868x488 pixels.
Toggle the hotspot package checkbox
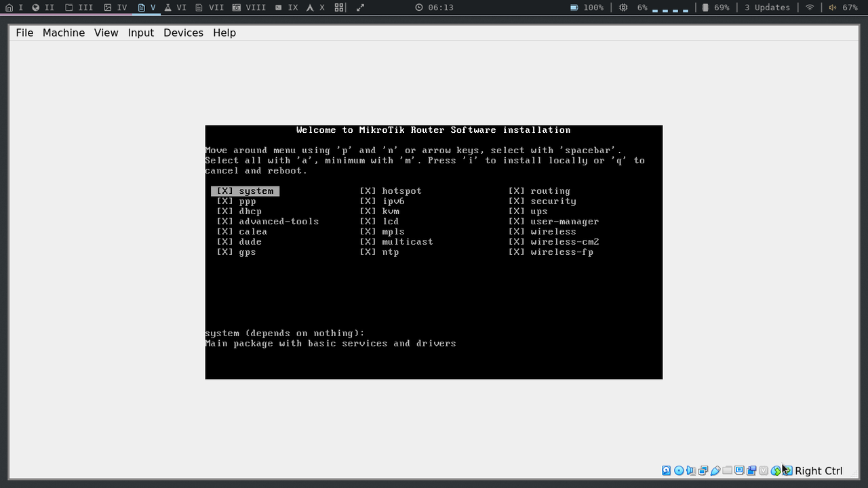click(368, 191)
